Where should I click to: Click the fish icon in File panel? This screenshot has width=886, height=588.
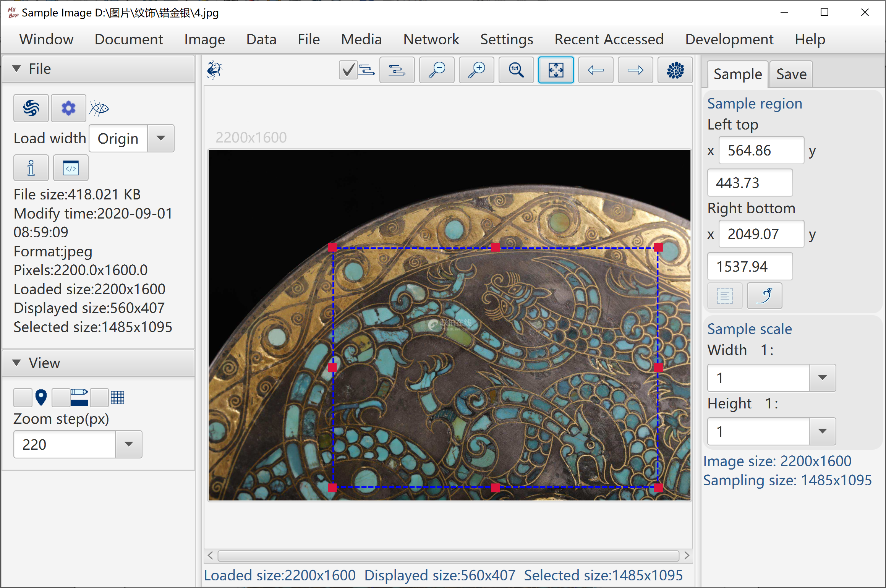(x=99, y=109)
